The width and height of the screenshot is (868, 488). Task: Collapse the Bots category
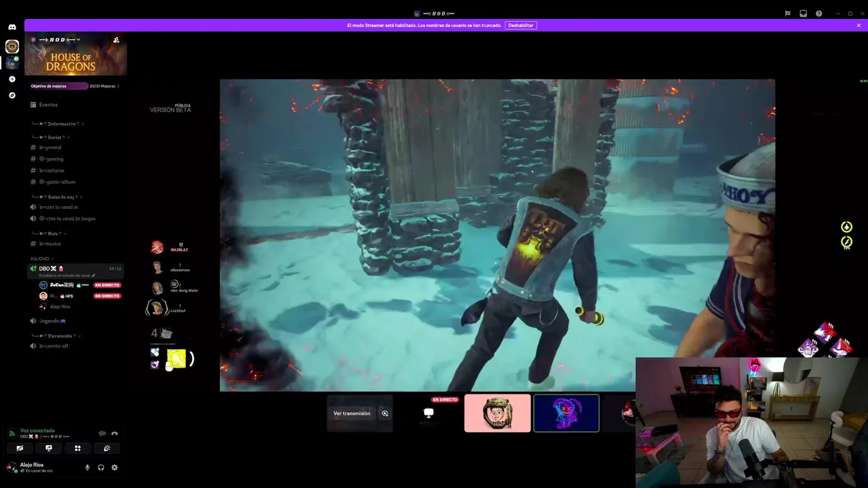[50, 233]
